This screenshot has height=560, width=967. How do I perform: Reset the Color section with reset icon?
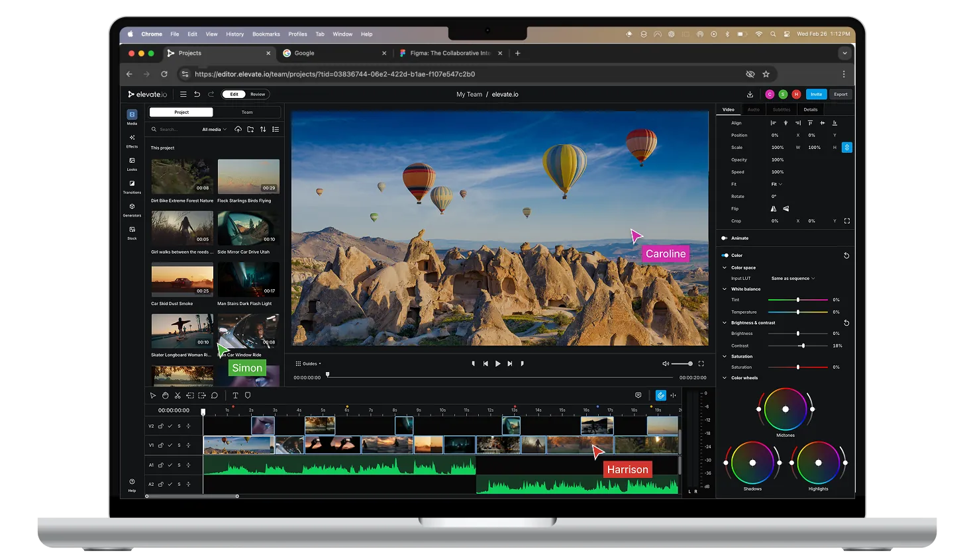[846, 256]
